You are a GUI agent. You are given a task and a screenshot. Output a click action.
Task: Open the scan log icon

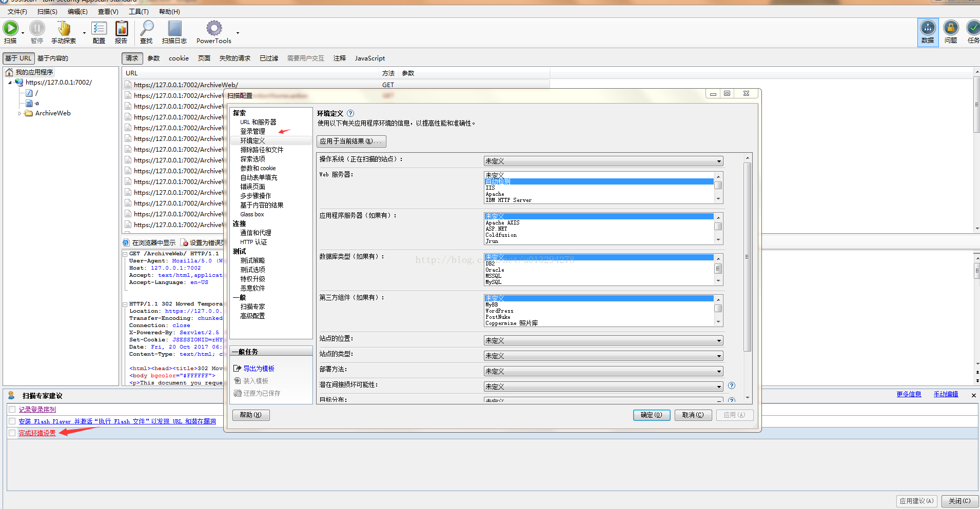(x=174, y=28)
